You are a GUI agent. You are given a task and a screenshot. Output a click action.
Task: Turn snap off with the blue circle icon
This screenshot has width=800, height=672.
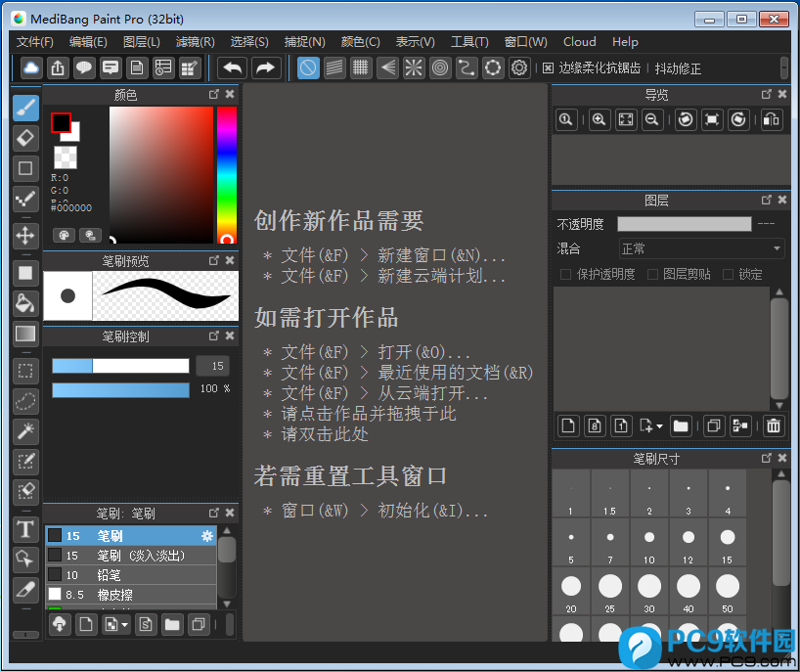[308, 67]
